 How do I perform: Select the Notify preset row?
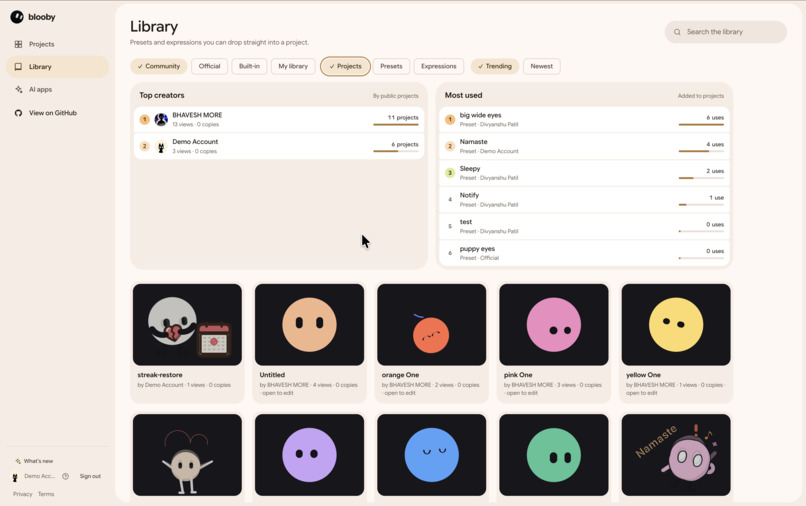click(584, 200)
